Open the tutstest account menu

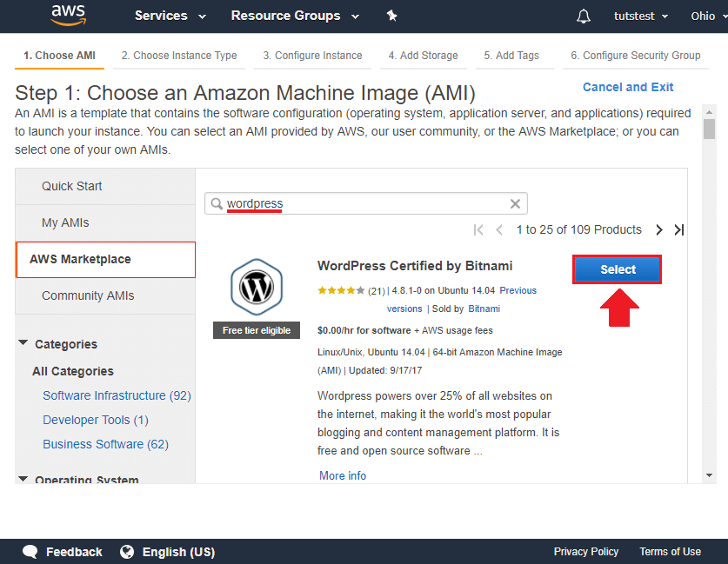tap(641, 17)
